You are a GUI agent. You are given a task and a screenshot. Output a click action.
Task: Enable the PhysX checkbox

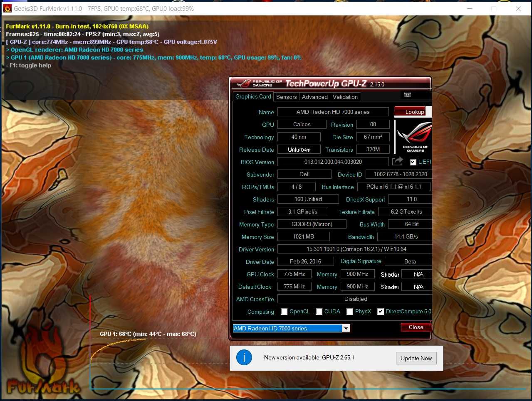350,312
